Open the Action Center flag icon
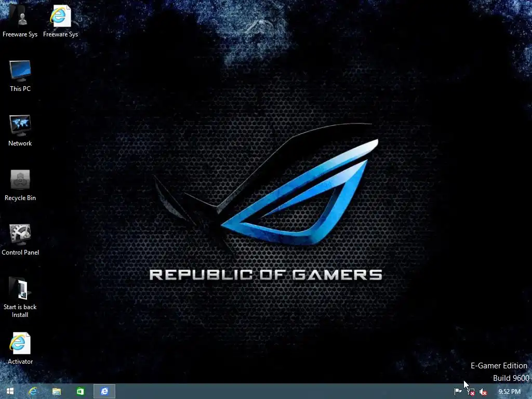Screen dimensions: 532x399 [458, 392]
